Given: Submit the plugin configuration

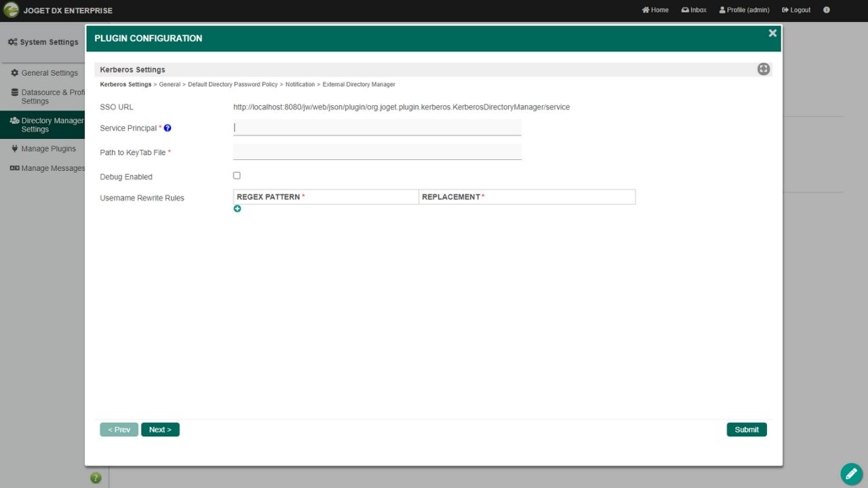Looking at the screenshot, I should coord(747,430).
